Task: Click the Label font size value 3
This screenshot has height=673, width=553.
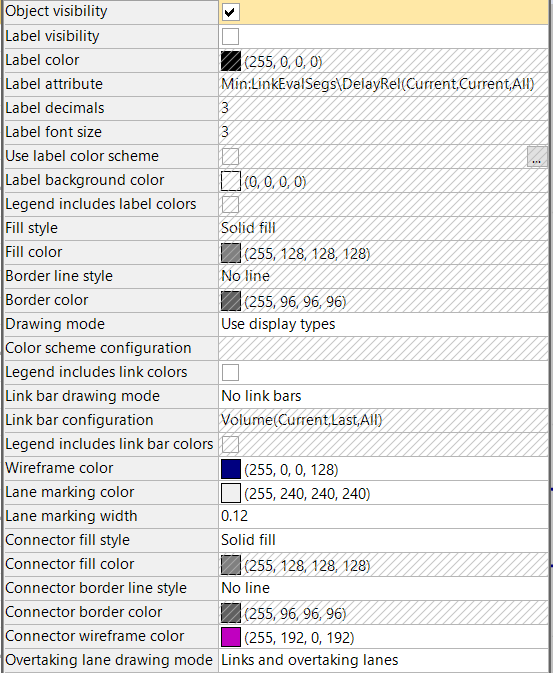Action: 383,132
